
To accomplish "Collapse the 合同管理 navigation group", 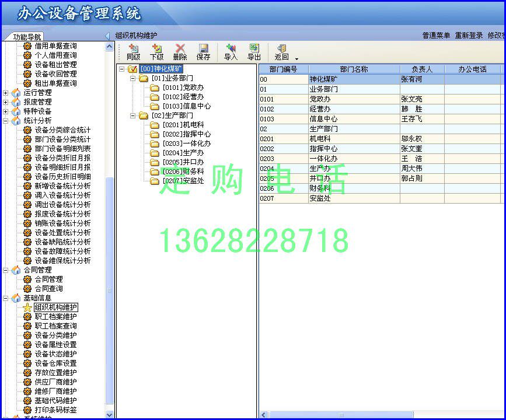I will click(x=5, y=270).
